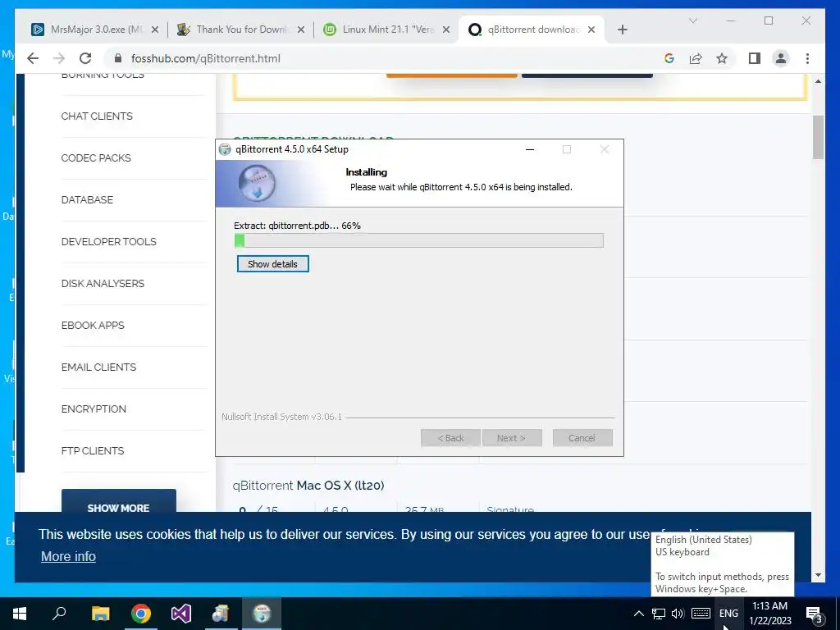840x630 pixels.
Task: Click the Next button in Setup
Action: (x=512, y=438)
